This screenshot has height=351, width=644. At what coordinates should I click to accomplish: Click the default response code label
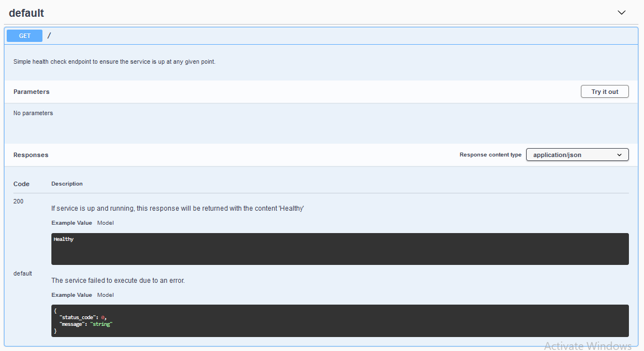click(x=22, y=273)
